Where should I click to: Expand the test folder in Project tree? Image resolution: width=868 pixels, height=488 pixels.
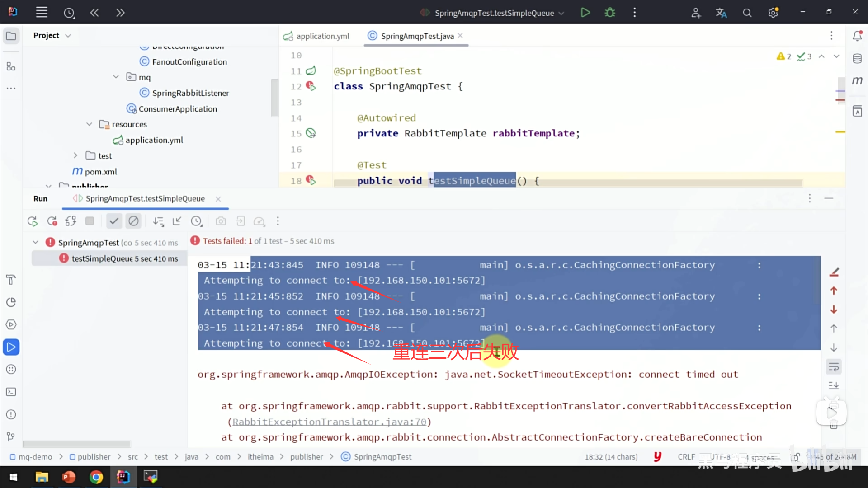75,155
